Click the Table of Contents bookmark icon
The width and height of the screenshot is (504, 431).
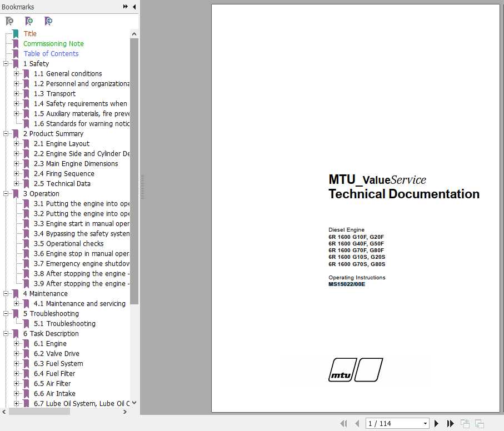tap(16, 54)
